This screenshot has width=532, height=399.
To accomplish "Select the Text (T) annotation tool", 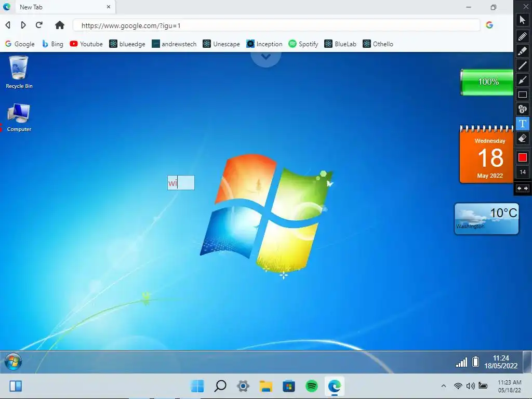I will (x=523, y=124).
